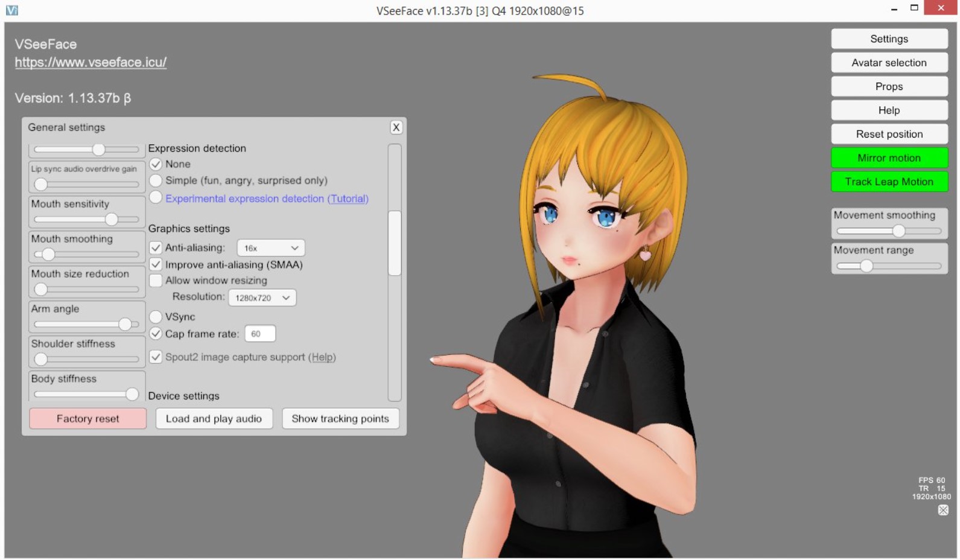
Task: Open the Anti-aliasing 16x dropdown
Action: pyautogui.click(x=271, y=248)
